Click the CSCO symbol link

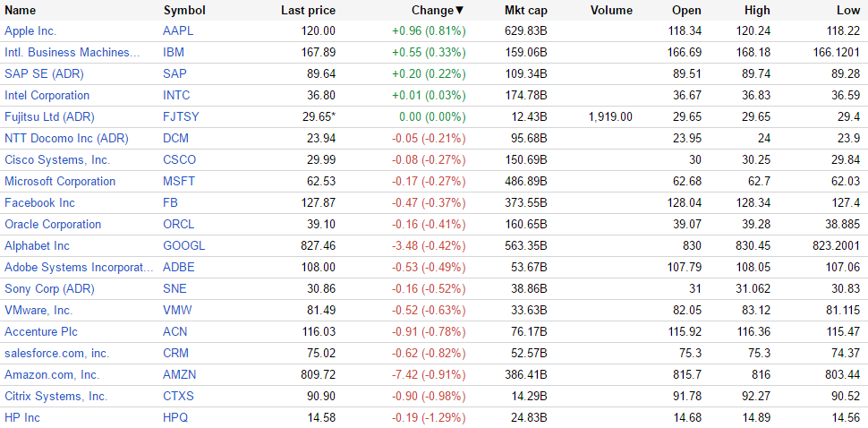click(179, 159)
